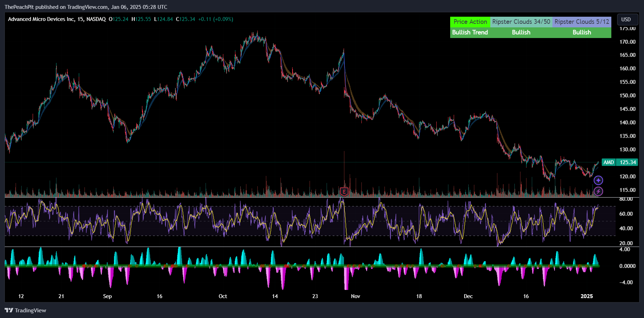The image size is (644, 318).
Task: Click the 20.00 RSI axis label
Action: point(626,243)
